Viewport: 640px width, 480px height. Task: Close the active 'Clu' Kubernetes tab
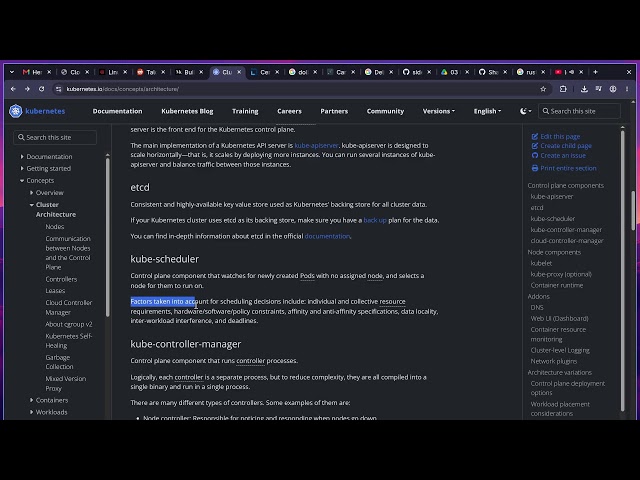coord(239,72)
